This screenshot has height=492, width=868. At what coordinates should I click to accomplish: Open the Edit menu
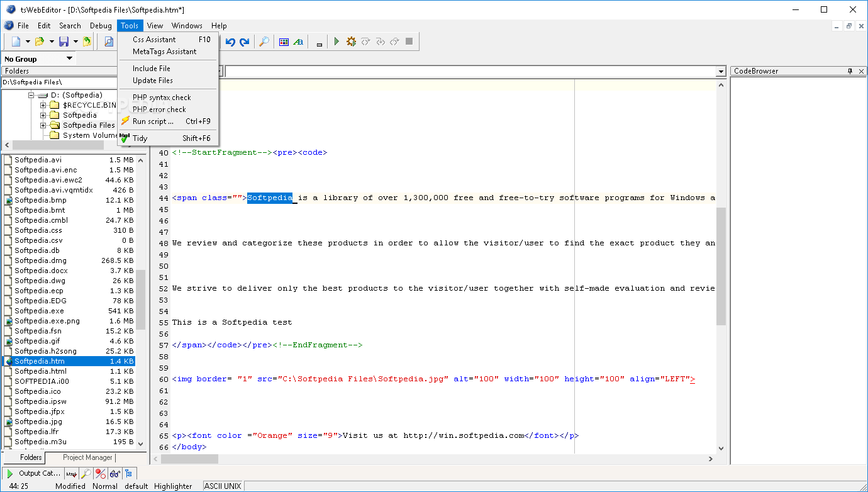click(x=44, y=26)
